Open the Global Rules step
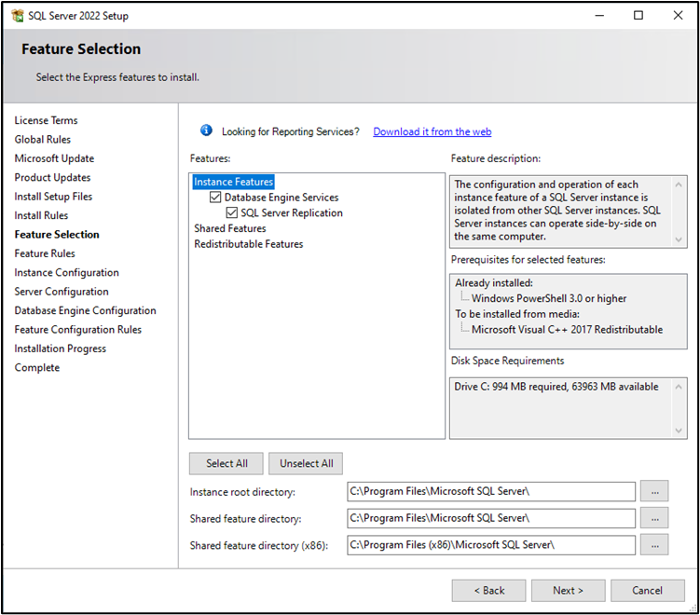The image size is (700, 615). click(43, 140)
